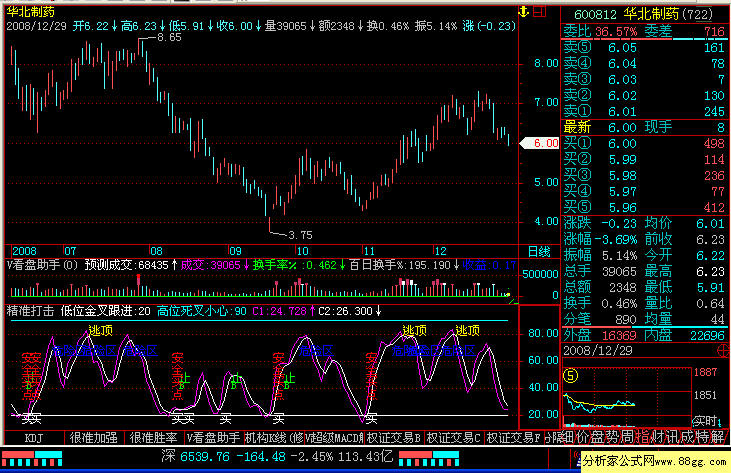The image size is (731, 473).
Task: Open the 权证交易F tab
Action: click(x=513, y=438)
